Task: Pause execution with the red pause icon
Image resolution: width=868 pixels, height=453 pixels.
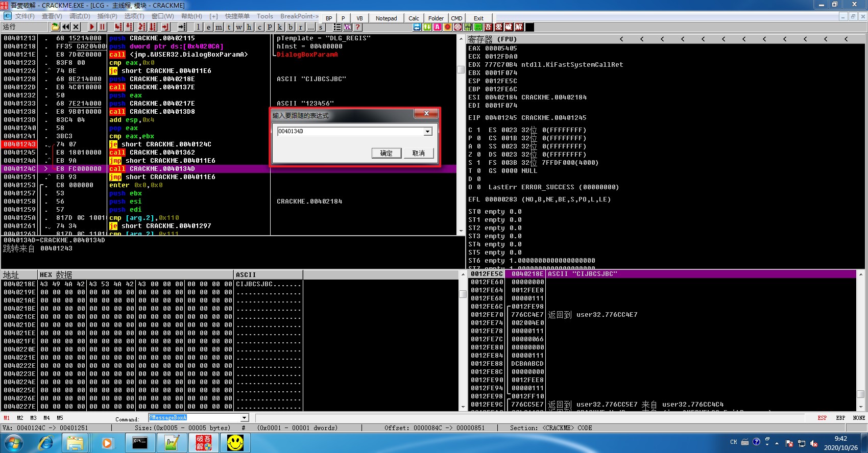Action: (102, 27)
